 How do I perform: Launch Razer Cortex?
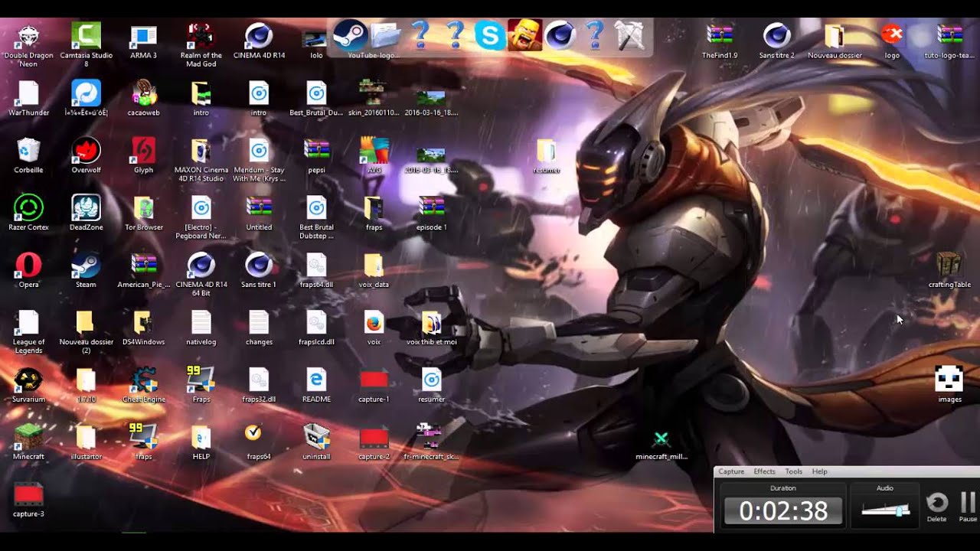tap(28, 208)
